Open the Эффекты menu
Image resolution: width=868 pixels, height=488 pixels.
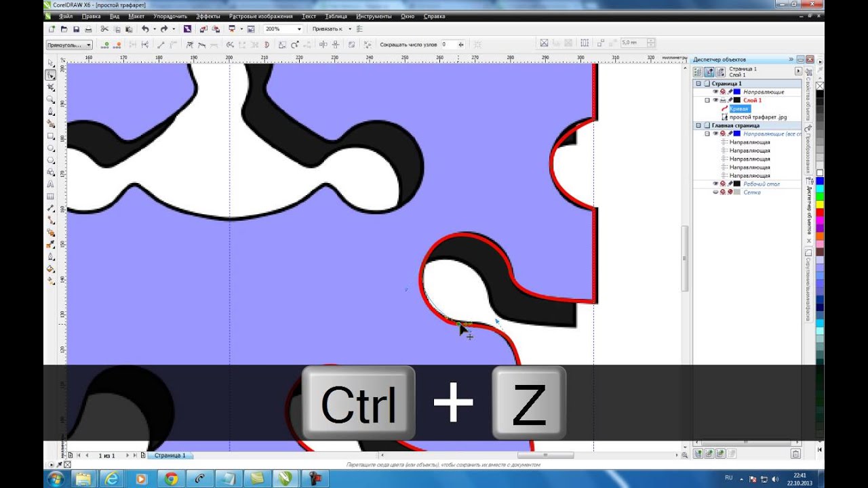point(208,16)
